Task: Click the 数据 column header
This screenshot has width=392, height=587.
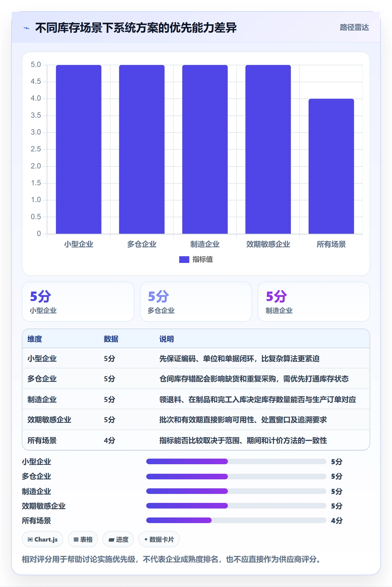Action: pos(111,339)
